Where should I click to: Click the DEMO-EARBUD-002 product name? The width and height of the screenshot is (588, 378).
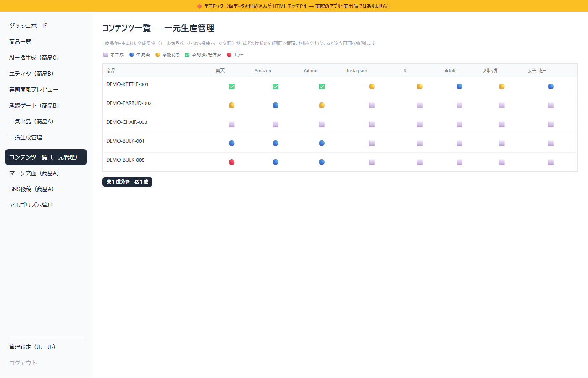tap(129, 103)
